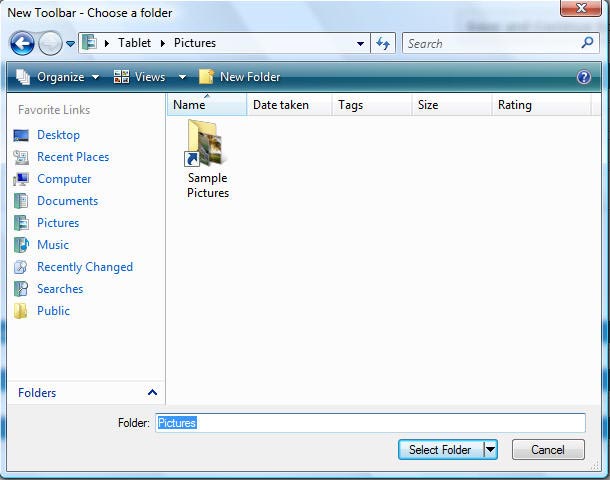This screenshot has width=610, height=480.
Task: Open the Desktop favorite link
Action: tap(58, 135)
